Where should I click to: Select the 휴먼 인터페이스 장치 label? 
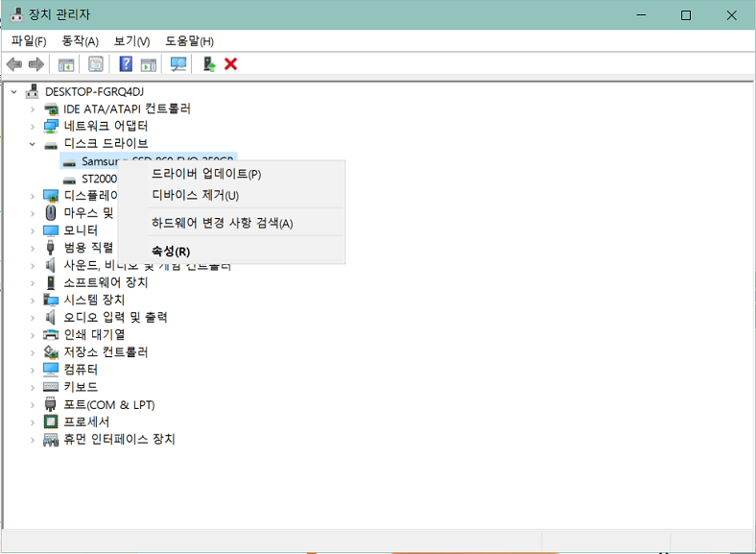[120, 439]
